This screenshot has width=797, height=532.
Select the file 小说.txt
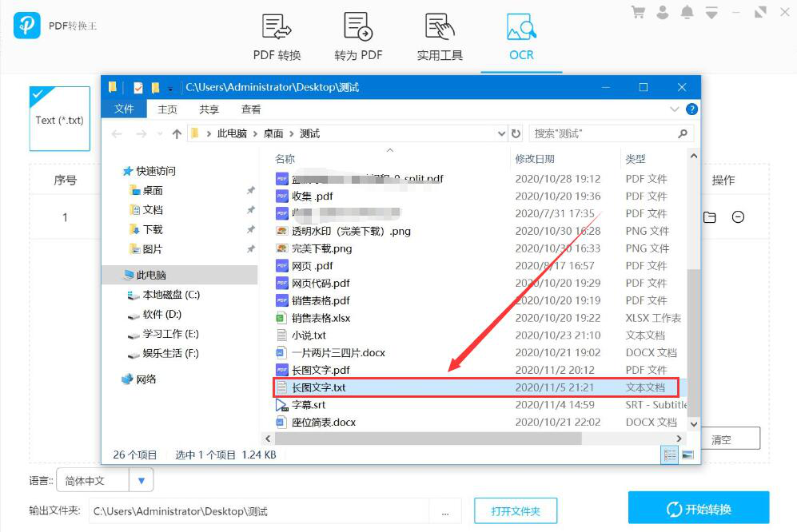(309, 335)
